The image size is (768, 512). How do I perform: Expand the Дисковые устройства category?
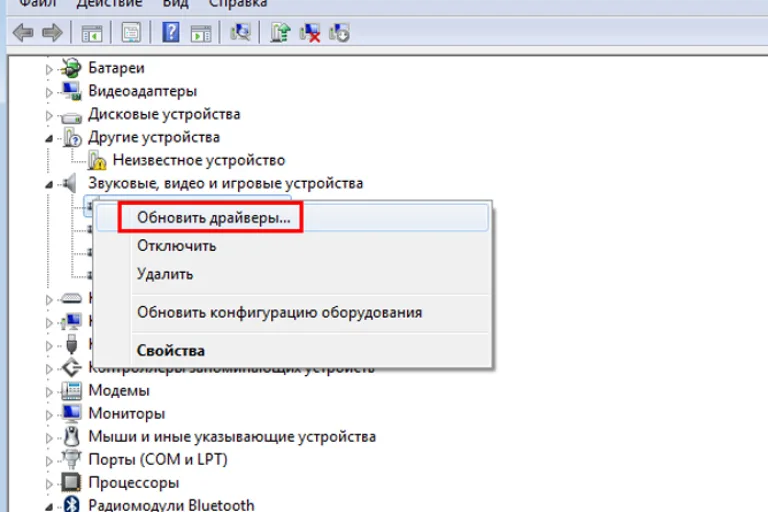click(48, 116)
